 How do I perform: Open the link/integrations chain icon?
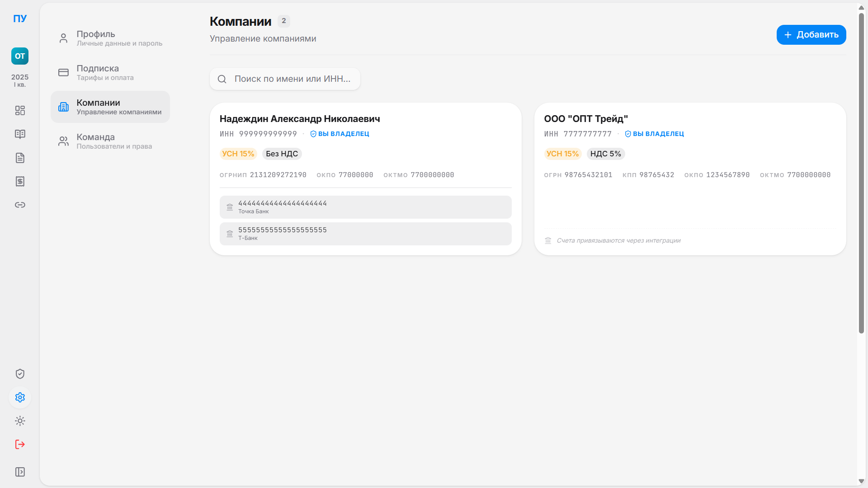(20, 205)
